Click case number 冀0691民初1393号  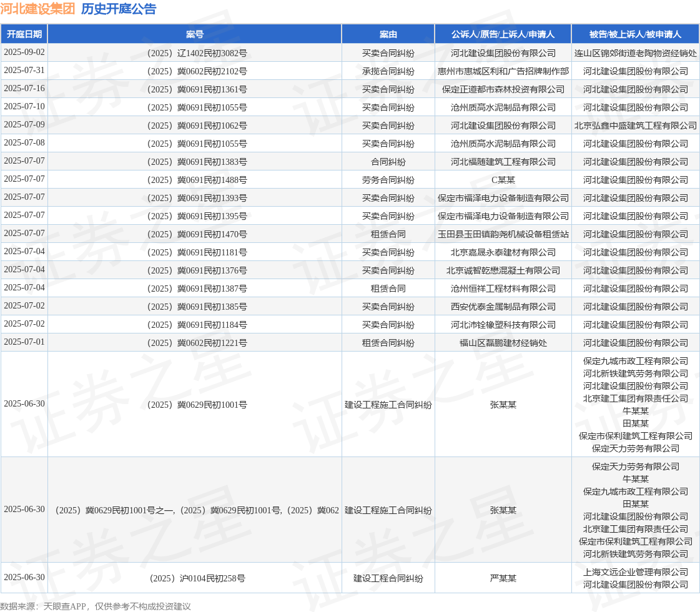point(197,198)
